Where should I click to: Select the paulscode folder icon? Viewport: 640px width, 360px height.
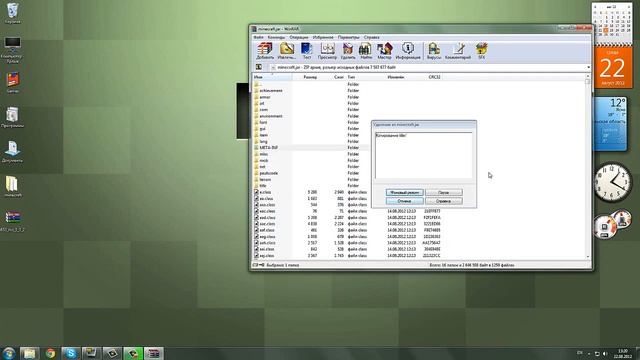[256, 173]
